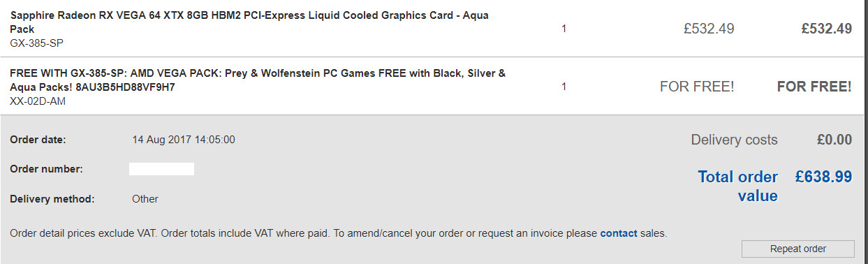Viewport: 868px width, 264px height.
Task: Click the redacted order number field
Action: pyautogui.click(x=161, y=168)
